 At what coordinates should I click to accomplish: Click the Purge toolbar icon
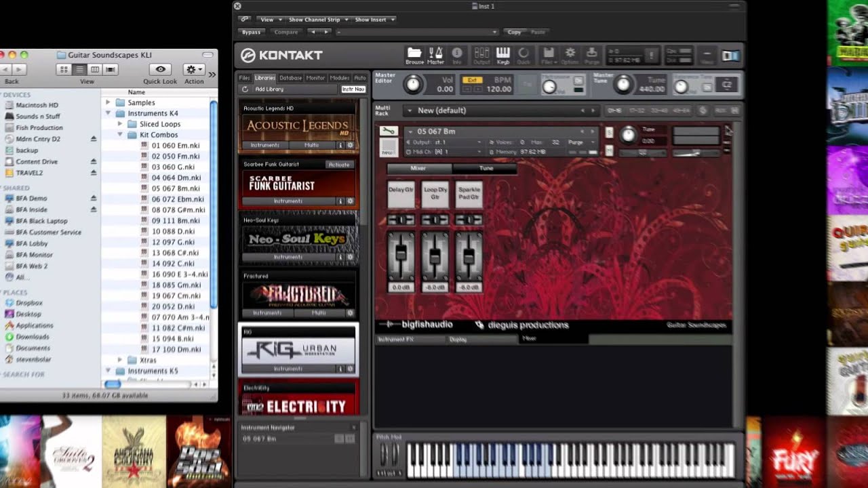[x=591, y=55]
